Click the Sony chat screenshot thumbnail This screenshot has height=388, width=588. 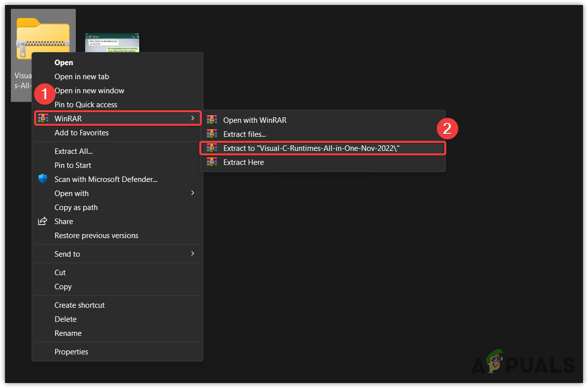[112, 43]
